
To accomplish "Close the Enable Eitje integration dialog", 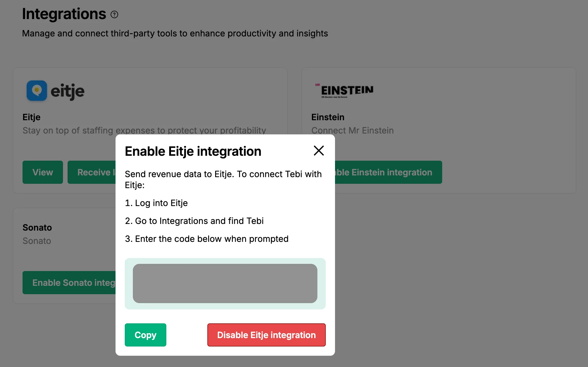I will pos(319,151).
